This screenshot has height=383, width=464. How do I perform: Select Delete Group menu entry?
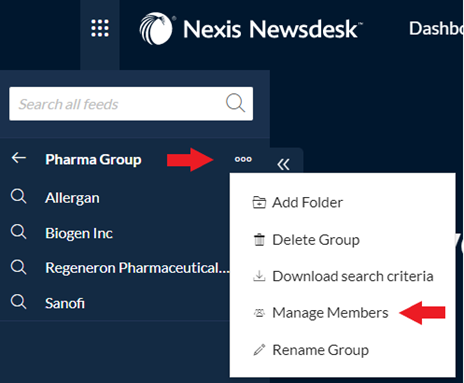coord(306,240)
